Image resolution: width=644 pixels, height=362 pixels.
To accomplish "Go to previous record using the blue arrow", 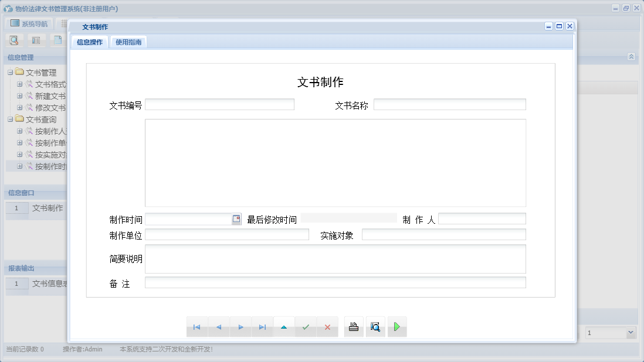I will coord(219,327).
